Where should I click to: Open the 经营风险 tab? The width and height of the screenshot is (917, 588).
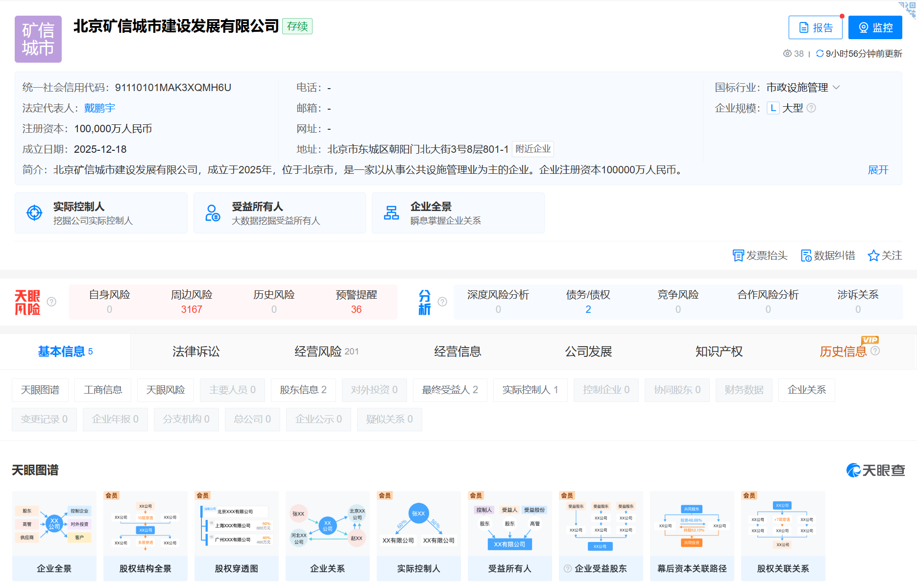[x=327, y=352]
